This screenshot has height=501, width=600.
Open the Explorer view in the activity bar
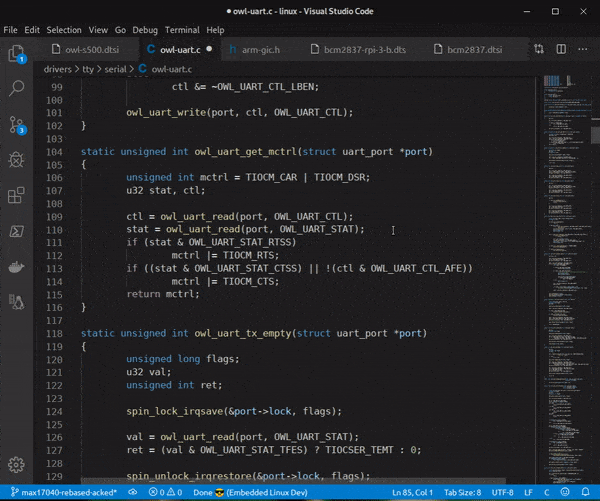[x=16, y=53]
